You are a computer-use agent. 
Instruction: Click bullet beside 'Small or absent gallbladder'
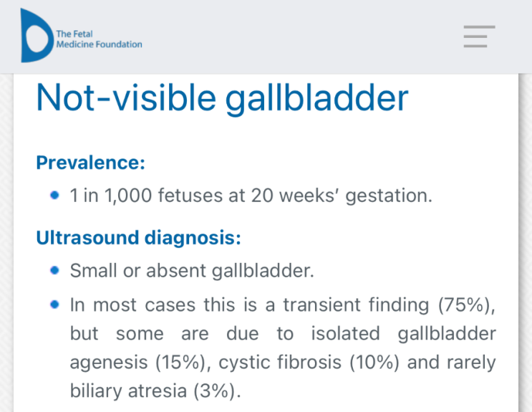(54, 271)
